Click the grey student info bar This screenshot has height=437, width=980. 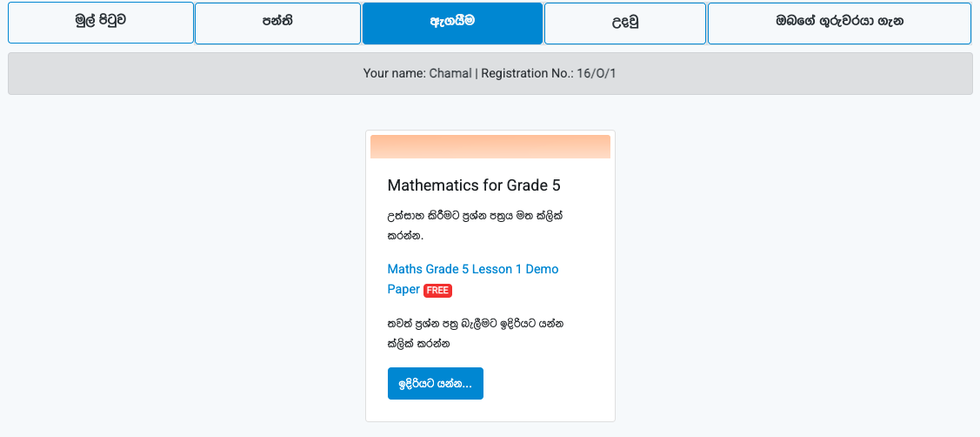point(490,73)
